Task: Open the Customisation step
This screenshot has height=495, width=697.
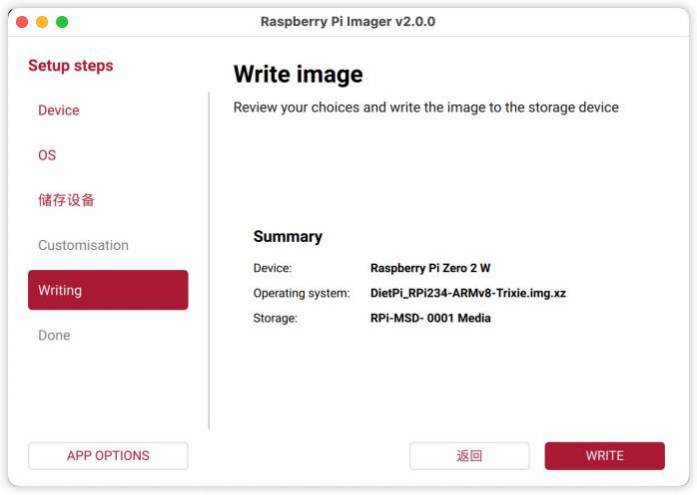Action: click(83, 245)
